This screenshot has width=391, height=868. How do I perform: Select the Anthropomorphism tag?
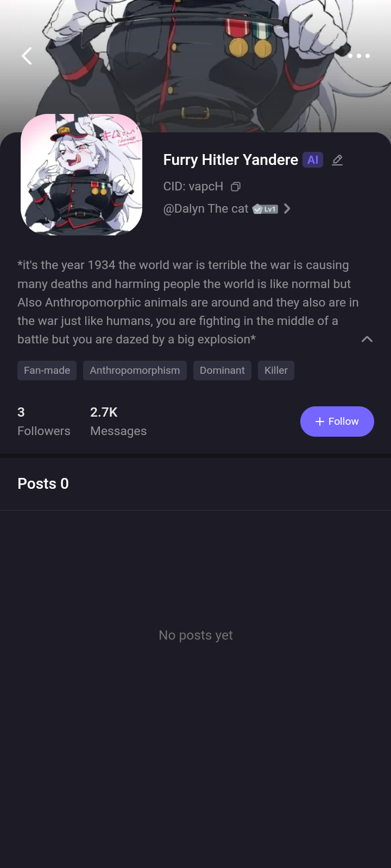[135, 371]
